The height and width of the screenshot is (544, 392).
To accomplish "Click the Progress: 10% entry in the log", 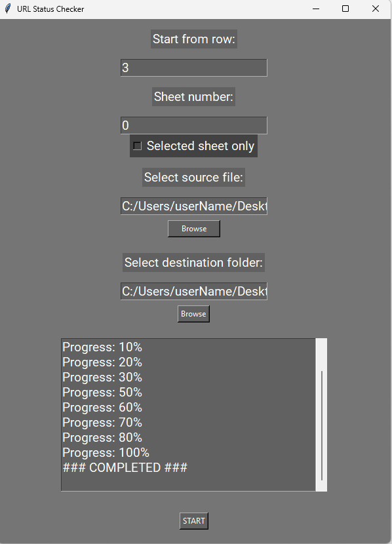I will coord(102,347).
